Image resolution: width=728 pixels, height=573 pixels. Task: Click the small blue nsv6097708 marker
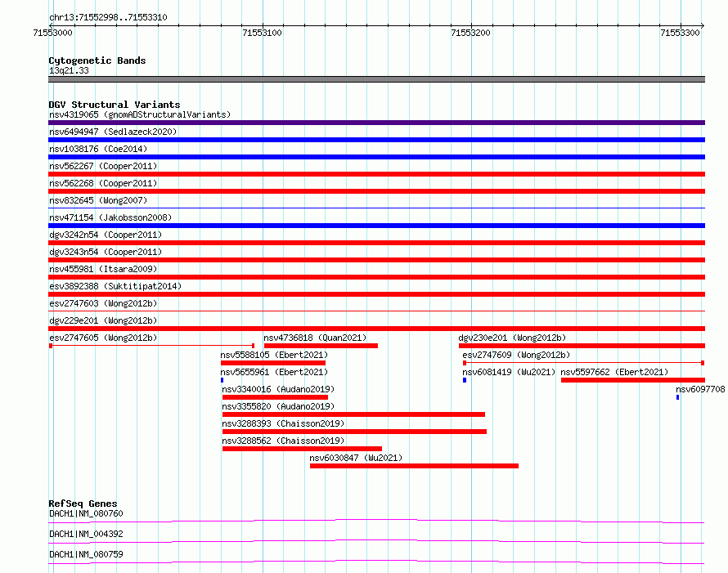[x=677, y=397]
